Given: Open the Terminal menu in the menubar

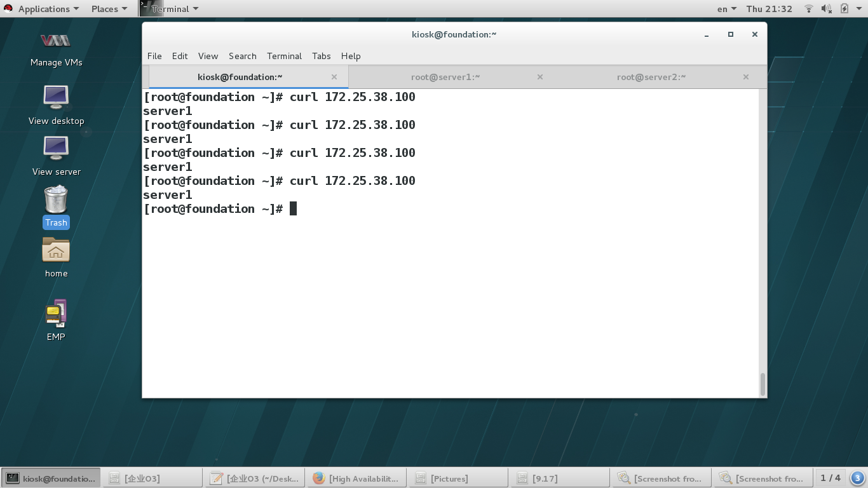Looking at the screenshot, I should coord(284,56).
